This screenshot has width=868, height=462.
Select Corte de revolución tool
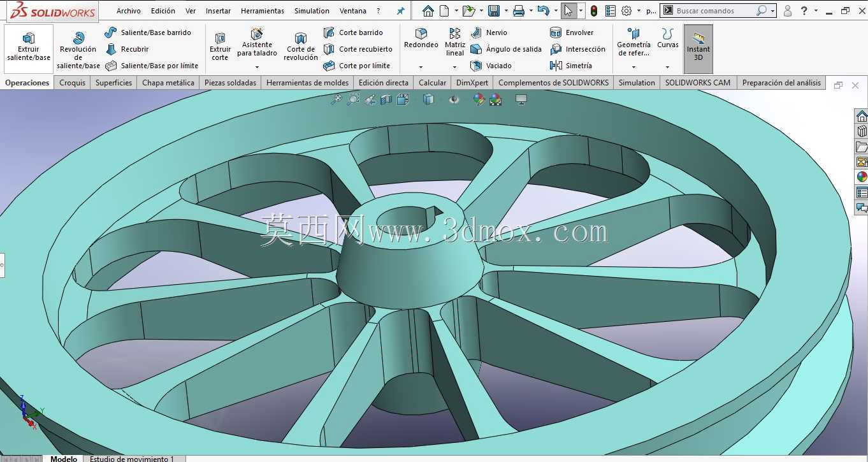(301, 47)
